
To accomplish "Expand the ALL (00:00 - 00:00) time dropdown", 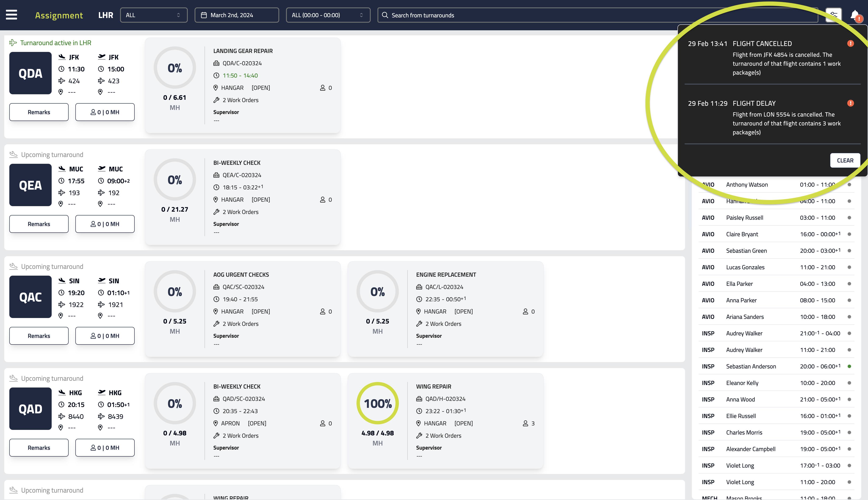I will coord(328,15).
